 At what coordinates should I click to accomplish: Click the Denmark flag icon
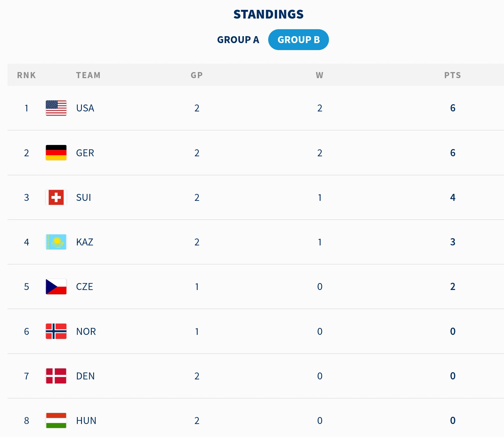[x=56, y=376]
